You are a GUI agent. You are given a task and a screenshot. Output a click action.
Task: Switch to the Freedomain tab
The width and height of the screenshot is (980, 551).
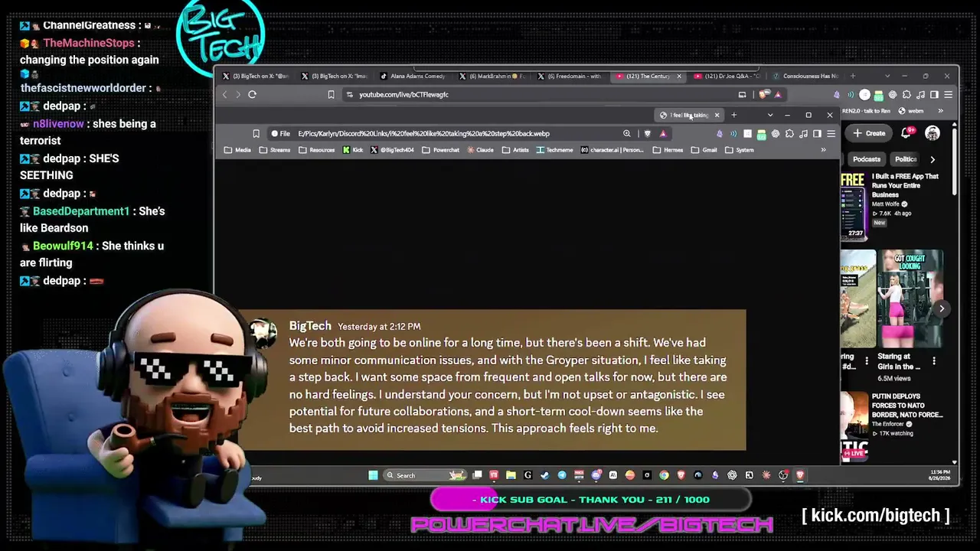(571, 76)
